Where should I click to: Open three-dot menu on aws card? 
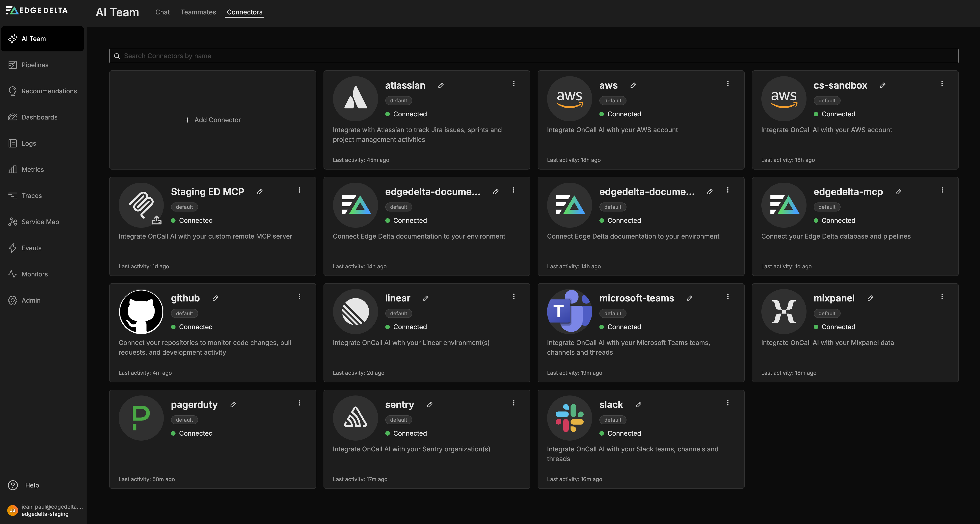coord(728,84)
